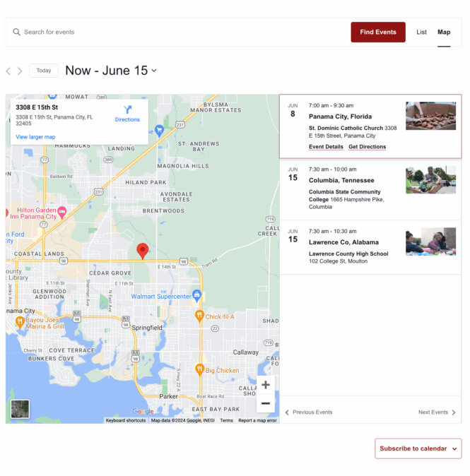Click the search magnifier icon
Screen dimensions: 470x476
point(16,32)
